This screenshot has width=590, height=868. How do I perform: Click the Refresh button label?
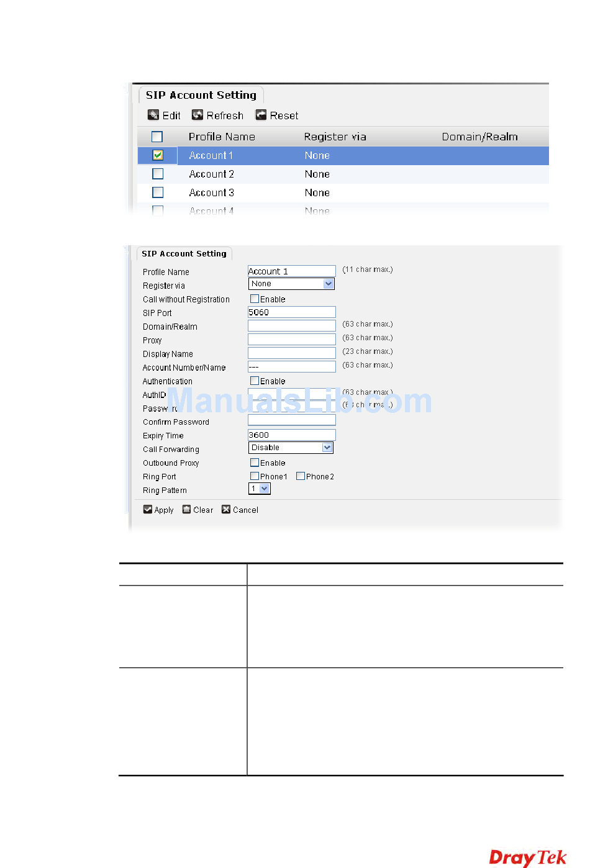(225, 115)
